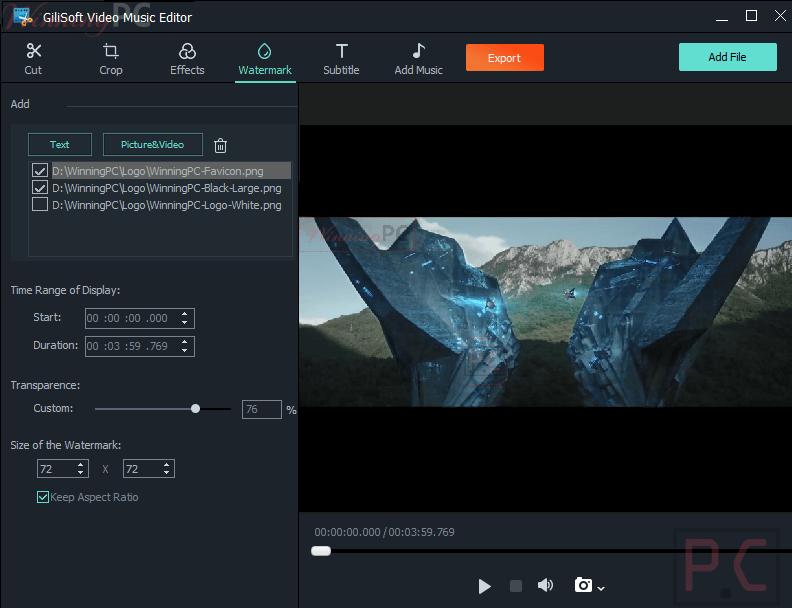The image size is (792, 608).
Task: Take a snapshot with camera icon
Action: pos(583,586)
